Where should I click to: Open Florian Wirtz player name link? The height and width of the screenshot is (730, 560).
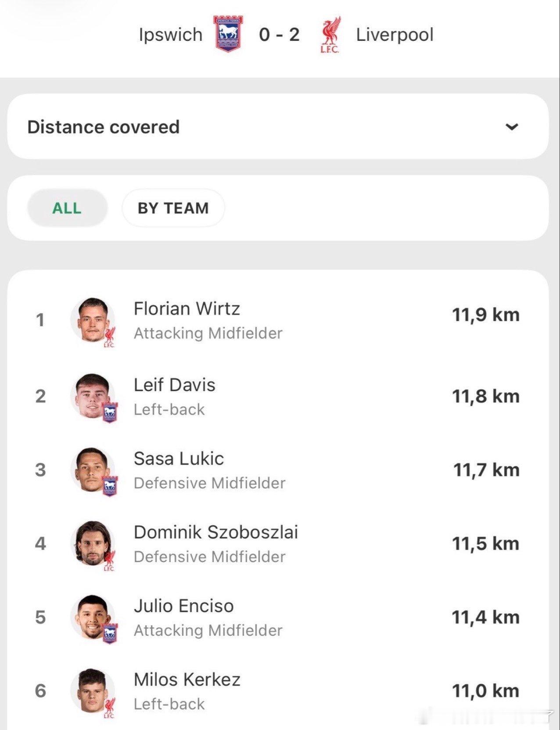coord(187,308)
